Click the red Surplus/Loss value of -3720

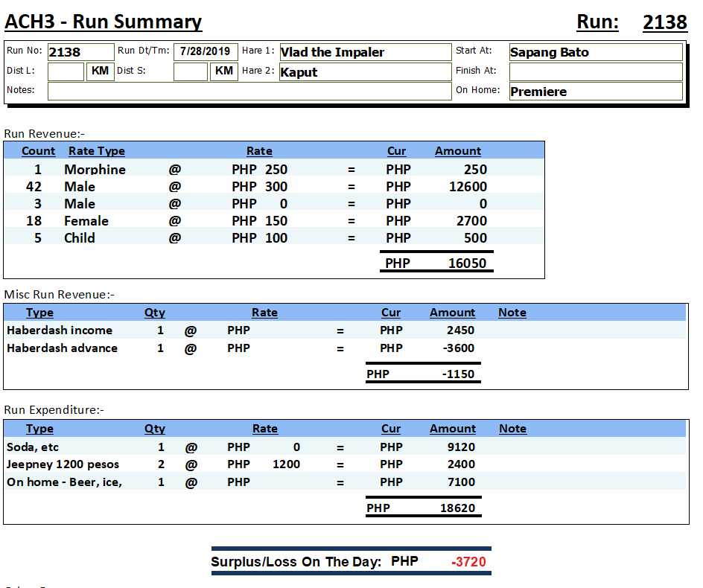click(468, 562)
